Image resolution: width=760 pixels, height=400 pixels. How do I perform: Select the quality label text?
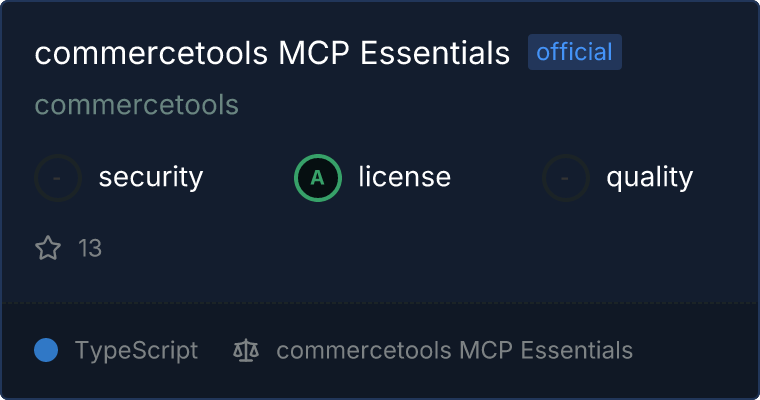click(x=649, y=178)
